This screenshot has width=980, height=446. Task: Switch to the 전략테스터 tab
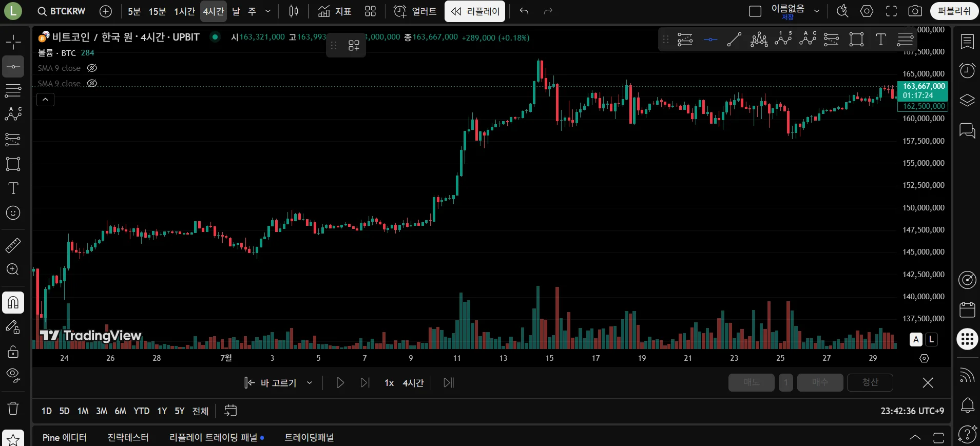click(x=128, y=438)
